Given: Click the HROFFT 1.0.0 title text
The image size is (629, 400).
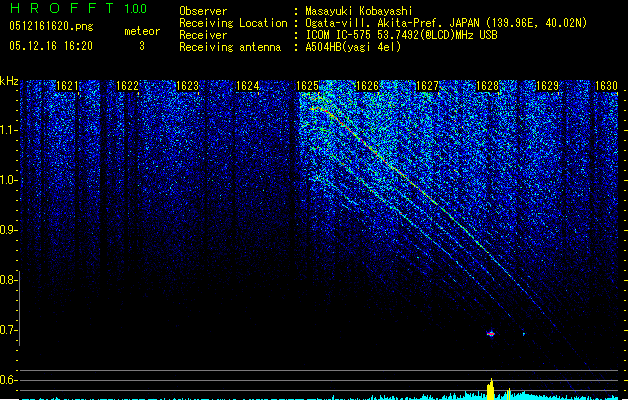Looking at the screenshot, I should tap(79, 8).
